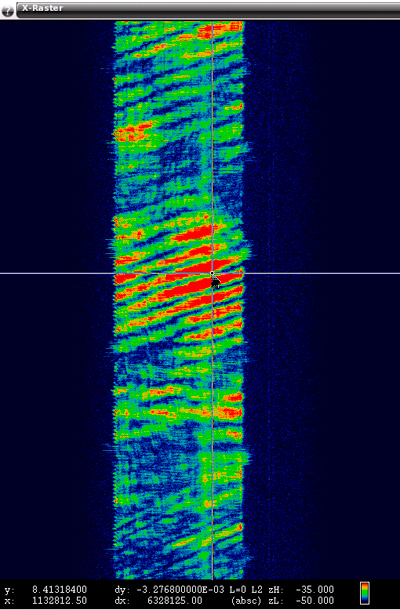Click the crosshair intersection marker
400x610 pixels.
pyautogui.click(x=212, y=273)
